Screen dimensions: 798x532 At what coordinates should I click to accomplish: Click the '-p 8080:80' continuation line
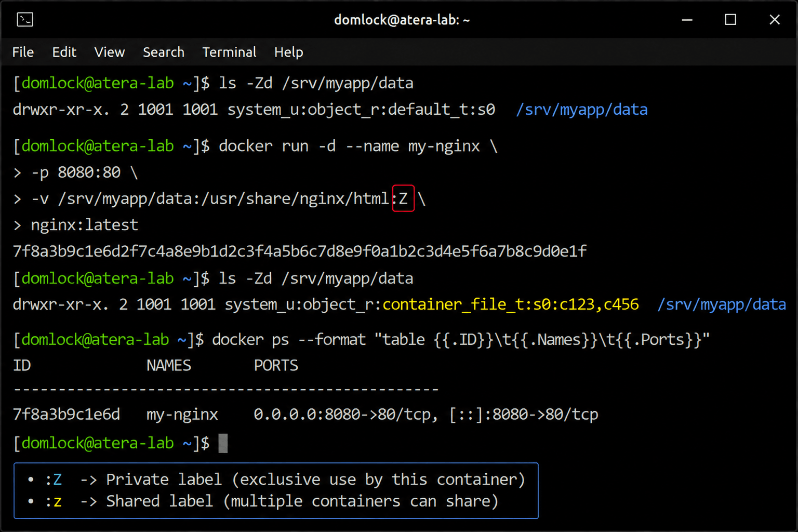pos(76,172)
